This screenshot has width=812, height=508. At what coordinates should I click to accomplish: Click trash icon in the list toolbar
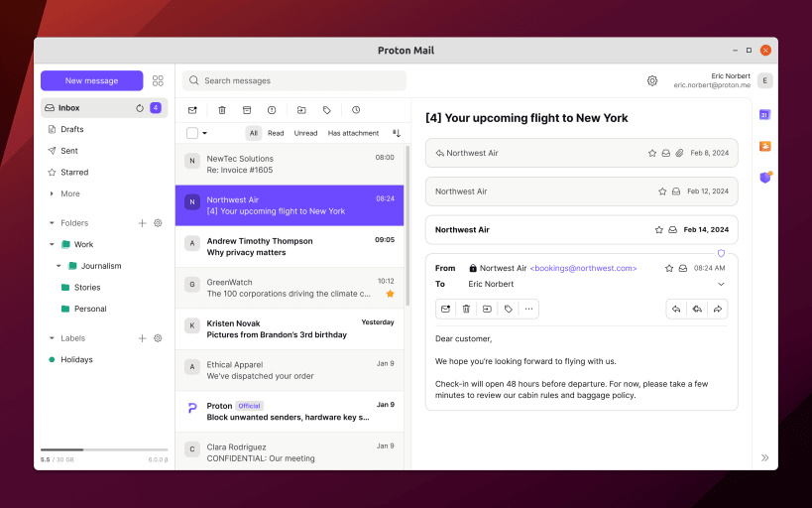tap(222, 110)
